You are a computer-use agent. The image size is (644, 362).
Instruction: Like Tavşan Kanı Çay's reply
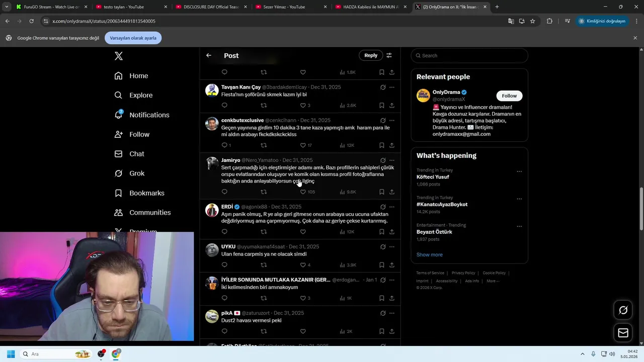pos(303,106)
